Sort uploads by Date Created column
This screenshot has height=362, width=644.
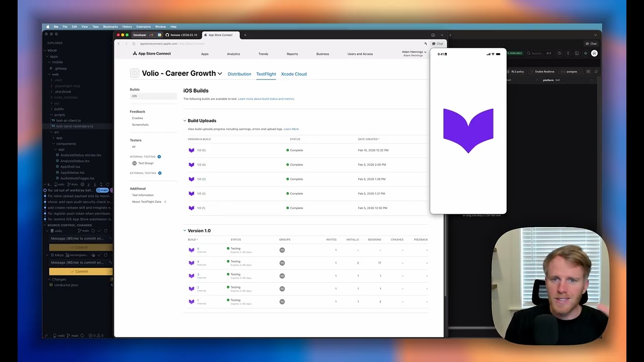(369, 139)
